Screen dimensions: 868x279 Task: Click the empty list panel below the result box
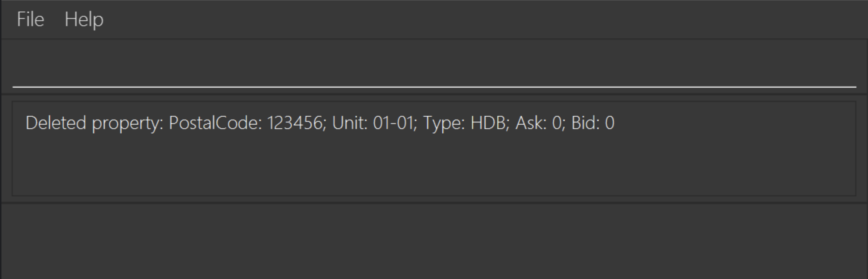pos(434,241)
